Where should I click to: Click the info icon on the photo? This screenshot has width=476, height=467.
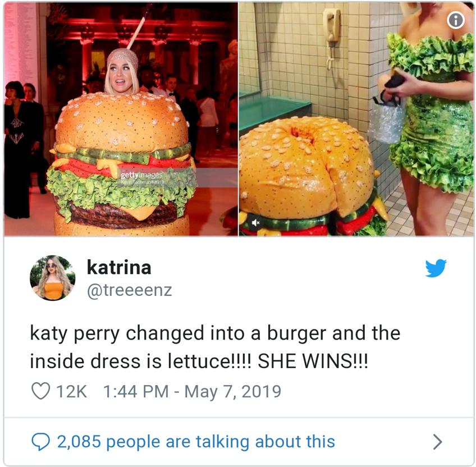pyautogui.click(x=456, y=20)
